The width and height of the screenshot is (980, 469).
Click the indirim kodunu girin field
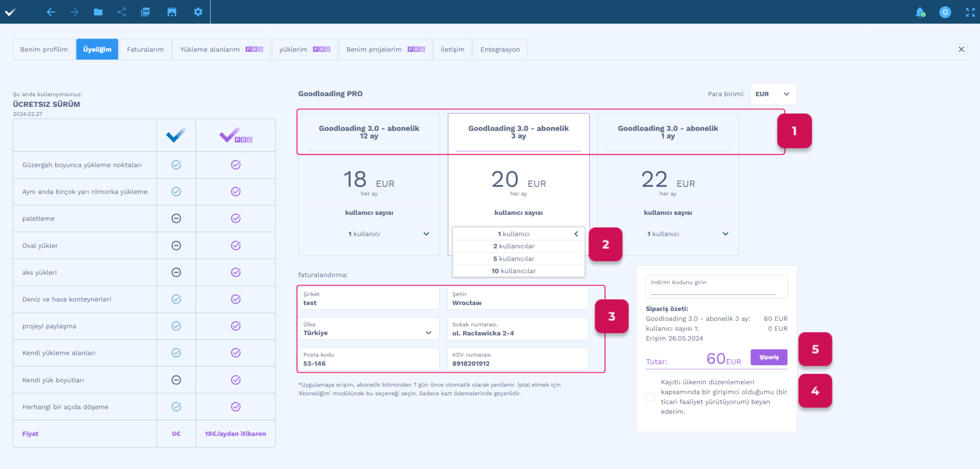[x=714, y=289]
